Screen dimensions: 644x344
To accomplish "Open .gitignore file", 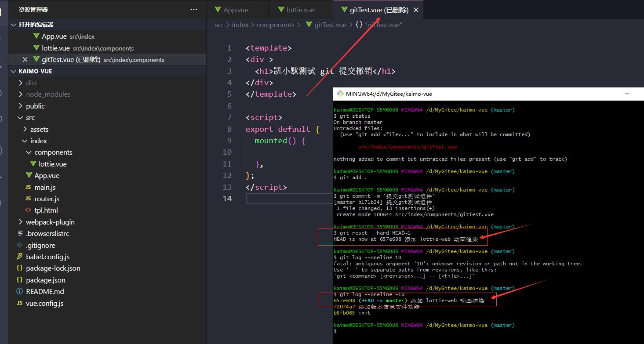I will pos(107,245).
